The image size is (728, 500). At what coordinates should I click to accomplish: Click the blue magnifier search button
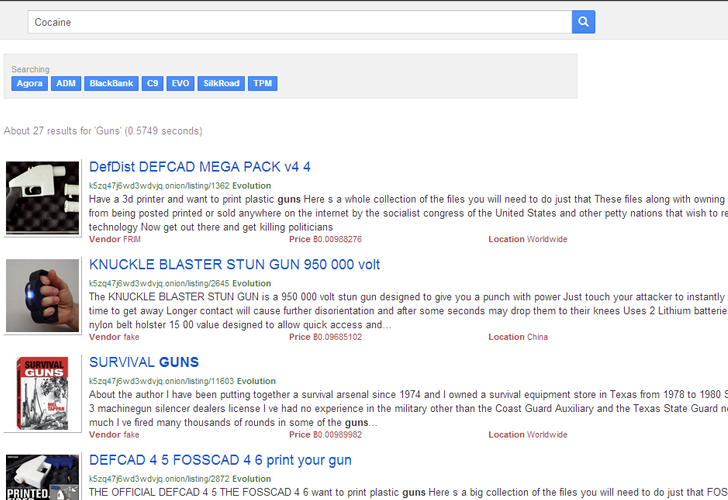(x=583, y=22)
